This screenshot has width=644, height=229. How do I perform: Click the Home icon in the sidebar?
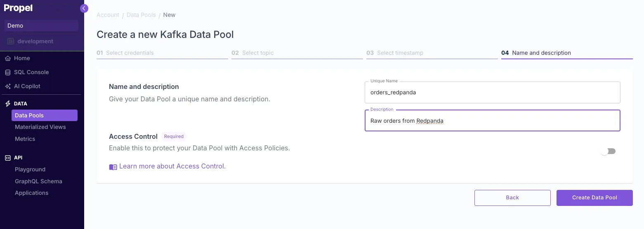coord(7,58)
